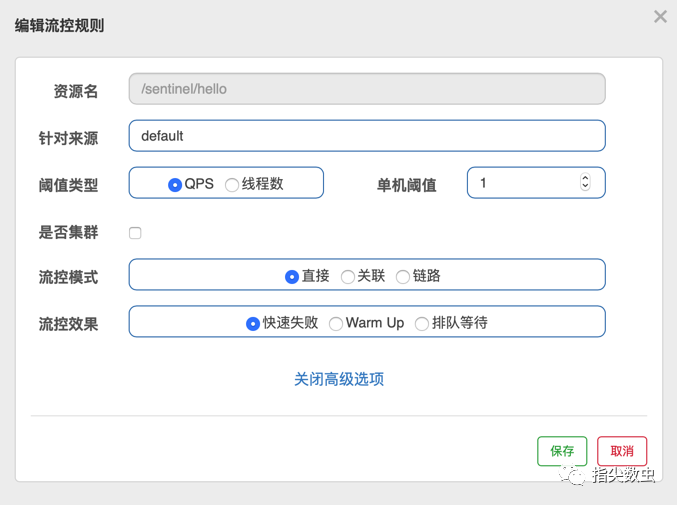Click the red 取消 button
This screenshot has height=505, width=677.
pos(622,451)
